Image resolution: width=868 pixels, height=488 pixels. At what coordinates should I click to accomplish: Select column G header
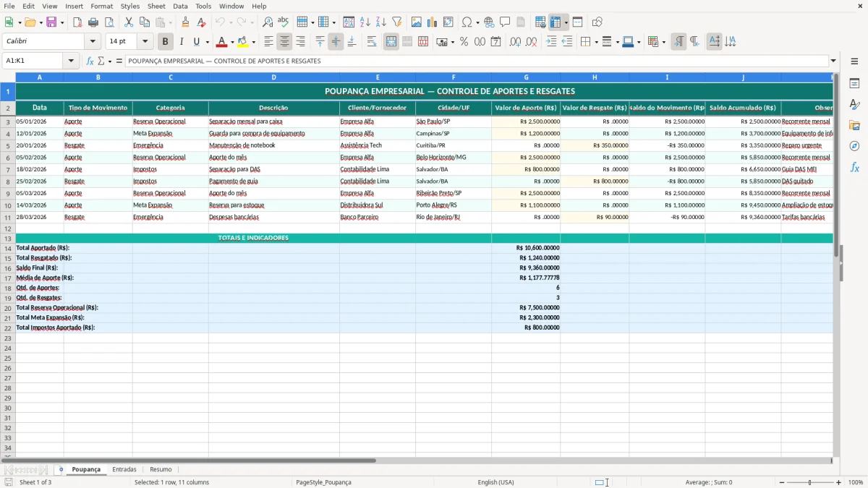coord(526,77)
